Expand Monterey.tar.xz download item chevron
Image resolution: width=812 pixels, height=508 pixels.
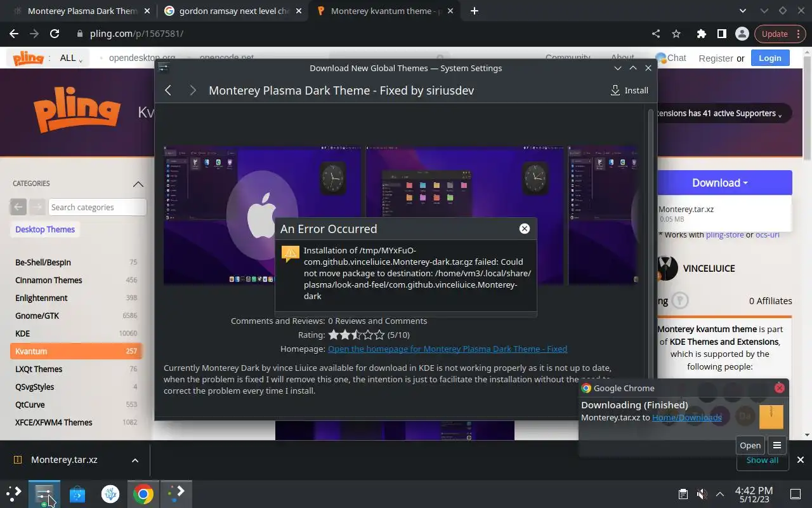(x=135, y=460)
